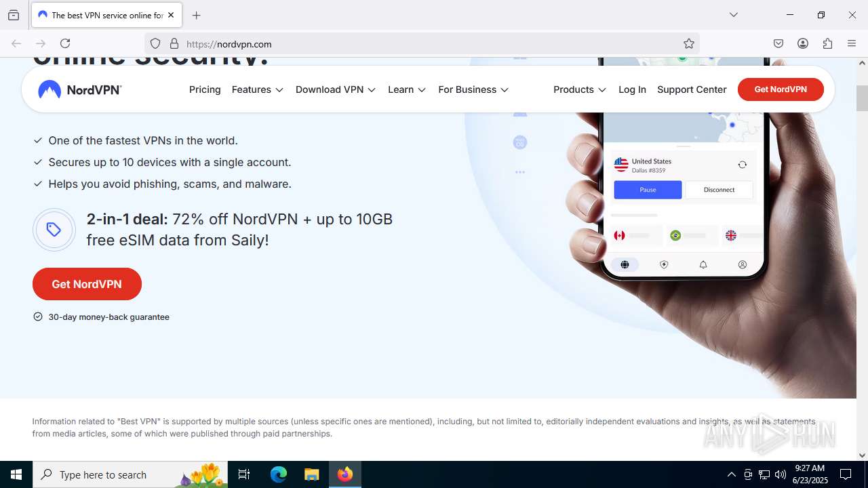The image size is (868, 488).
Task: Tap the refresh icon on the phone mockup
Action: point(743,165)
